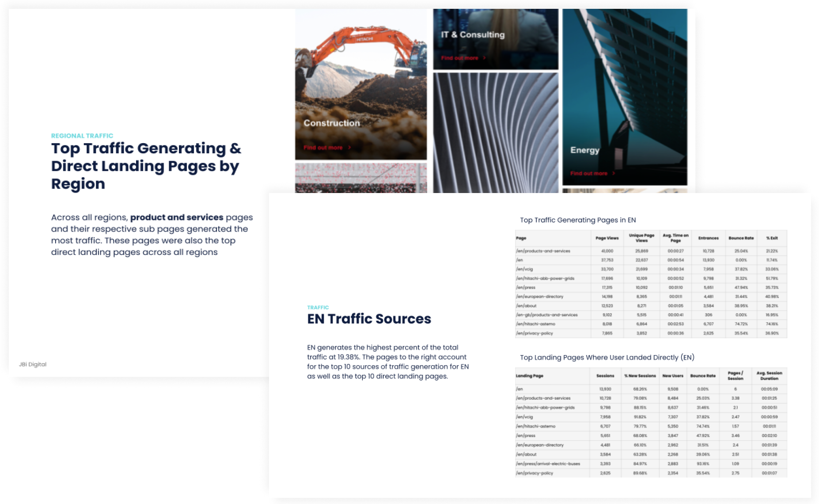This screenshot has width=819, height=504.
Task: Click the '00:02:53' average time cell
Action: (675, 324)
